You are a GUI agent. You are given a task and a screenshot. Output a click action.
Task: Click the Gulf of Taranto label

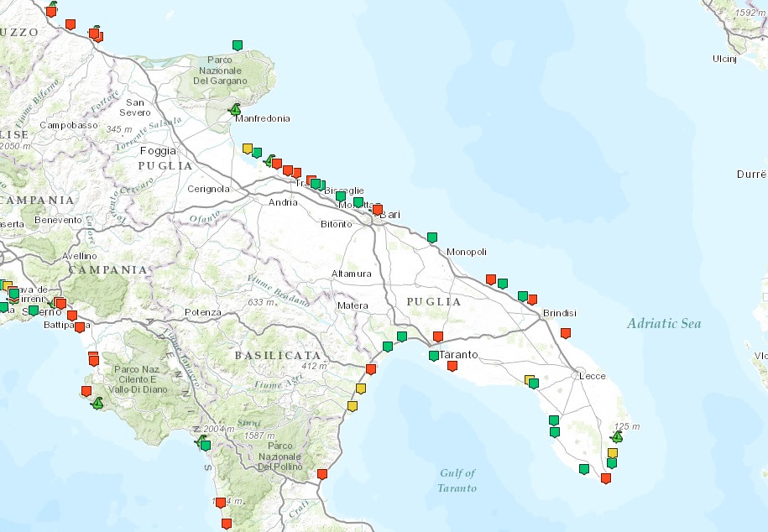[458, 481]
